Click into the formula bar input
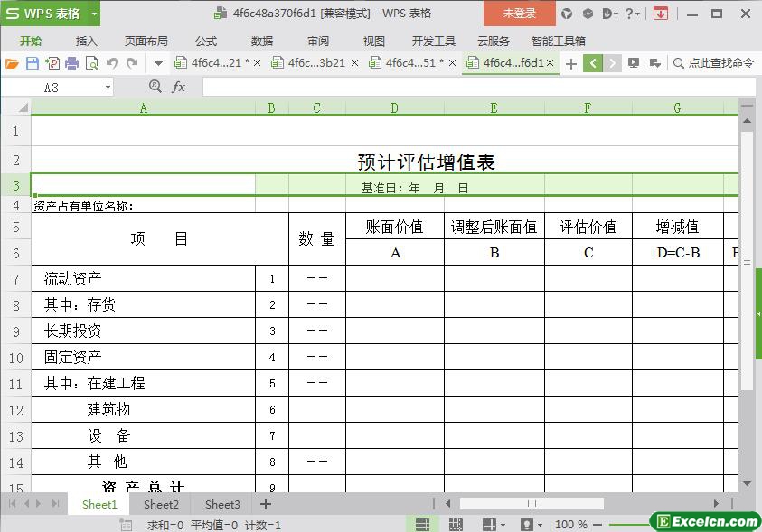The image size is (762, 532). point(479,88)
